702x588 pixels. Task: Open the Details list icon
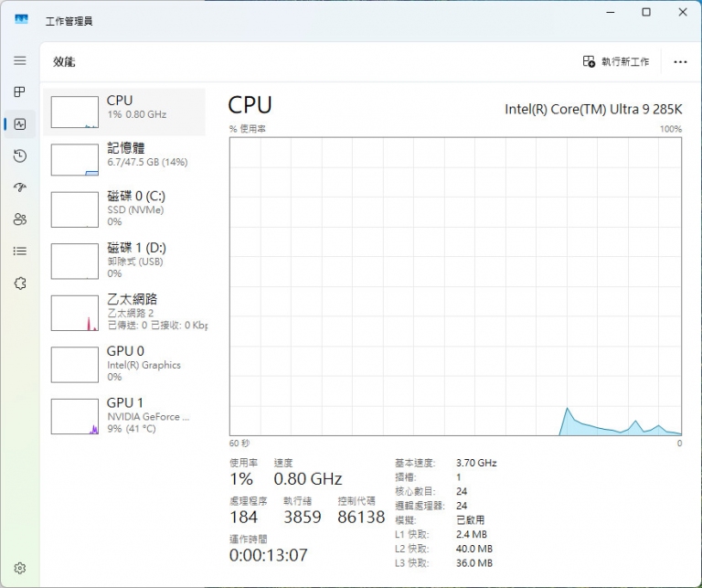[x=20, y=251]
